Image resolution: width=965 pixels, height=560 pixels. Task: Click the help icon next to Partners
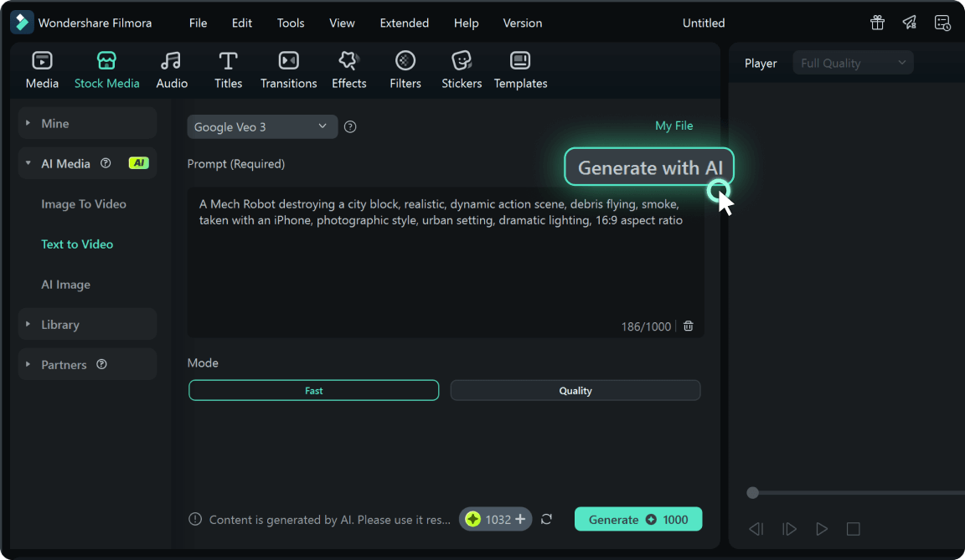[101, 364]
